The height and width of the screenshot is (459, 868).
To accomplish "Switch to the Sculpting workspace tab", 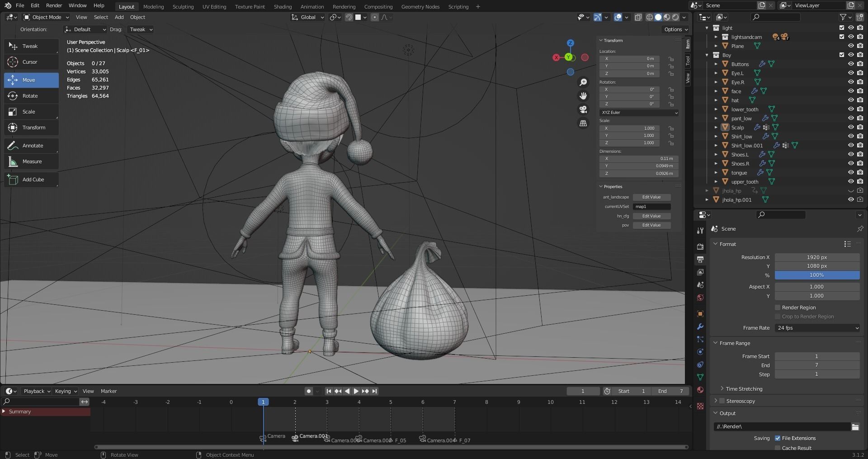I will pyautogui.click(x=183, y=7).
